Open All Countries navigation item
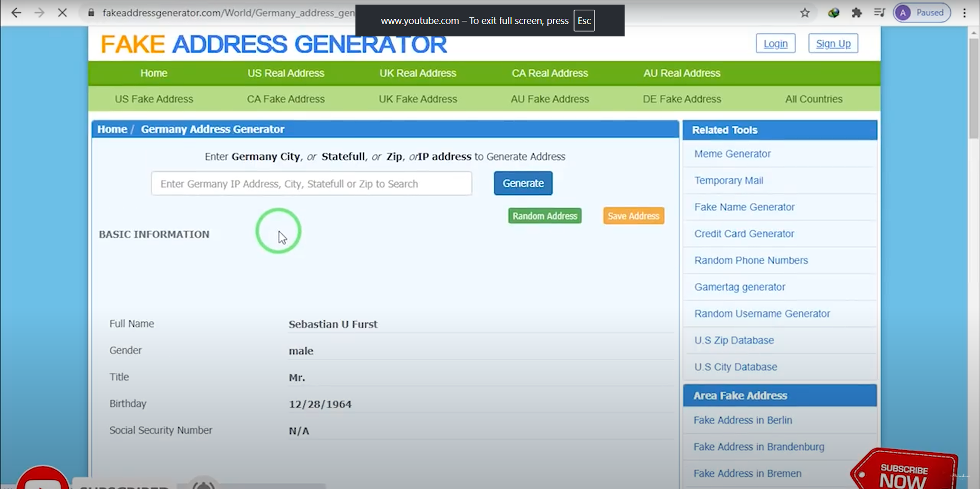 click(x=814, y=99)
